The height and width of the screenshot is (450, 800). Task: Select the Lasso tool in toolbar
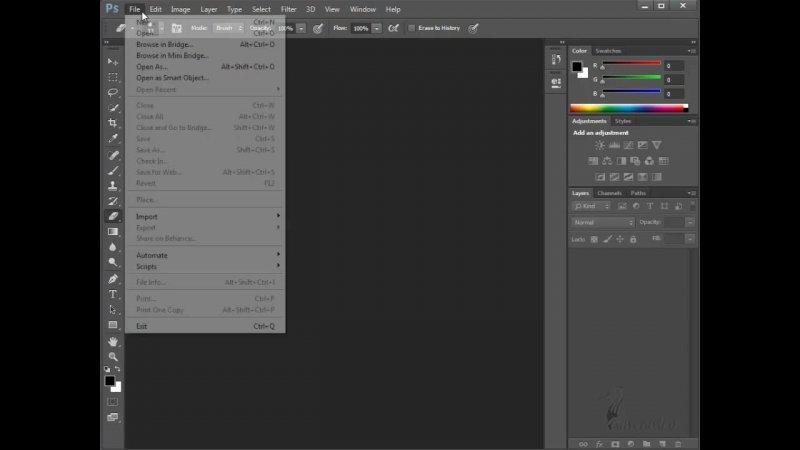point(113,92)
